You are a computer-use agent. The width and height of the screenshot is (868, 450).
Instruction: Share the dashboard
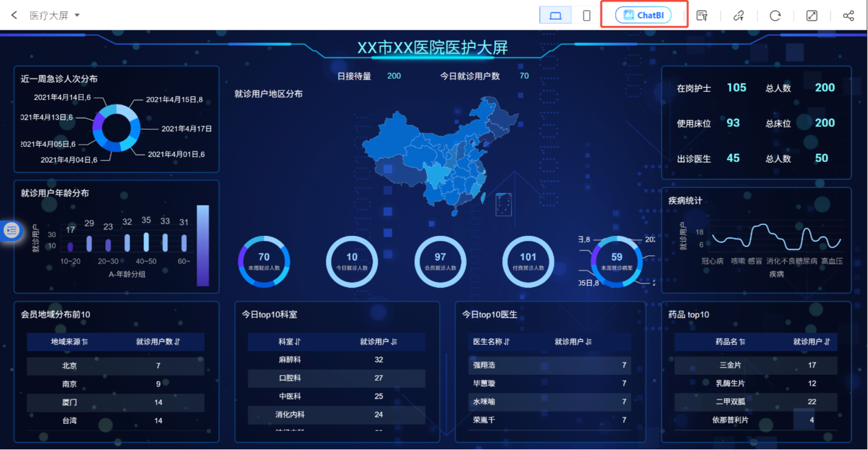click(x=848, y=16)
